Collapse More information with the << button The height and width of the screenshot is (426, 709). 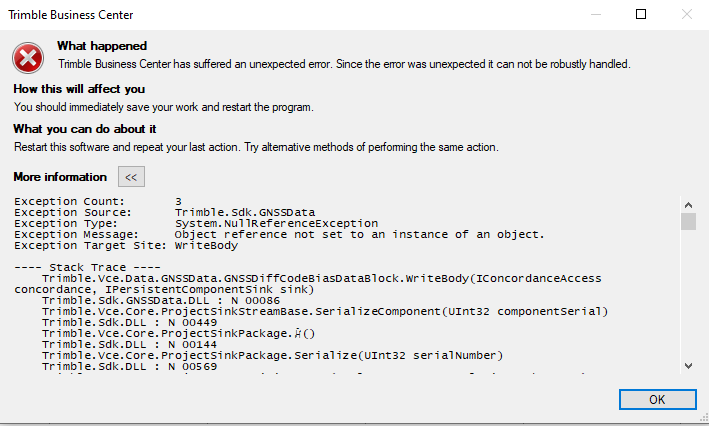[131, 177]
